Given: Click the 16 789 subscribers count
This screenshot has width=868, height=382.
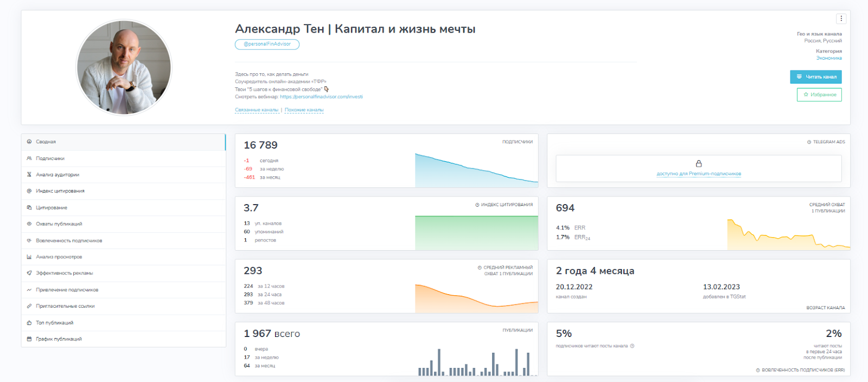Looking at the screenshot, I should tap(260, 145).
